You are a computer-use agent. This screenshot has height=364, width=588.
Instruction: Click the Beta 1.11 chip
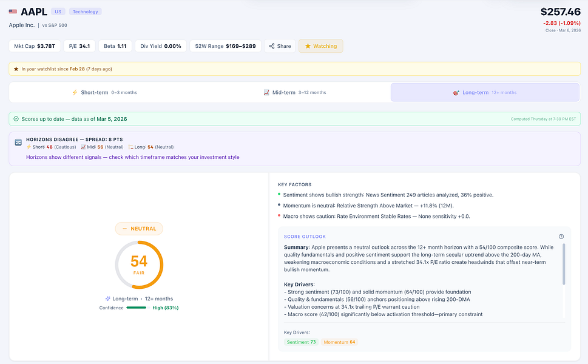pos(115,46)
